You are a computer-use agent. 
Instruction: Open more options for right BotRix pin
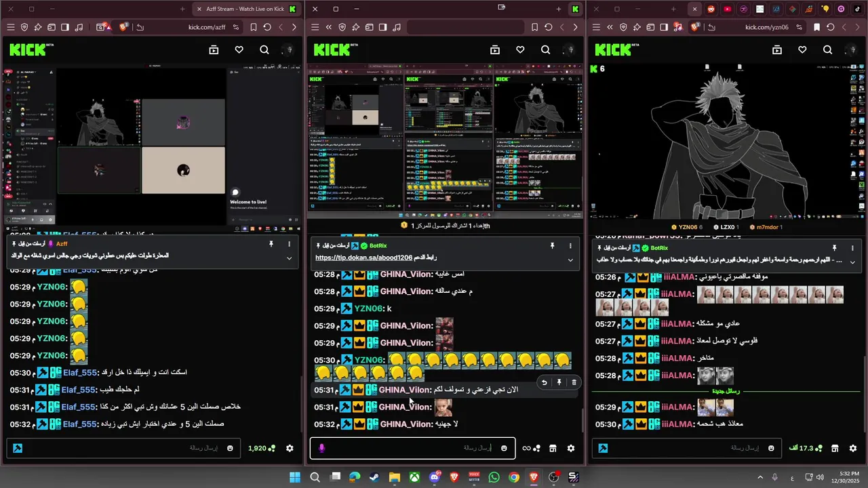(x=852, y=248)
